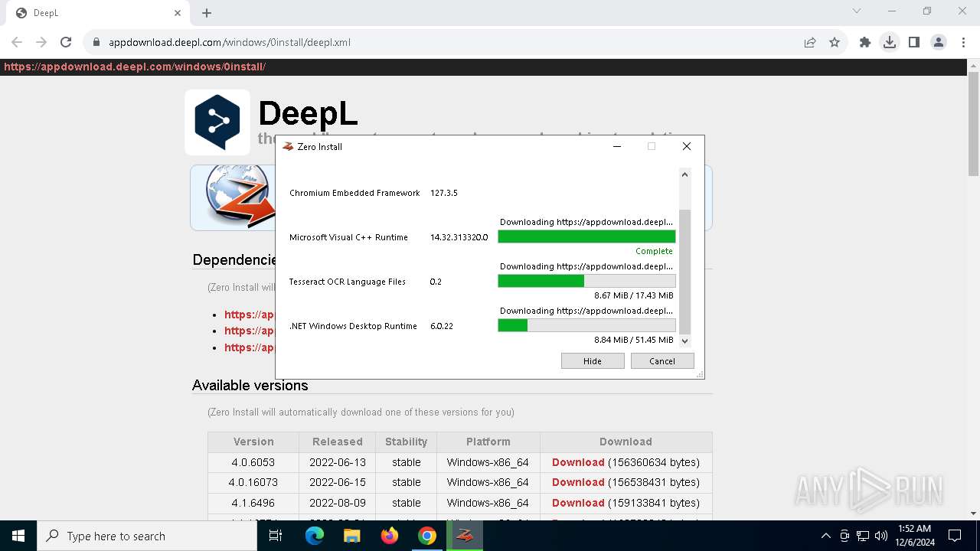Select the DeepL tab
Viewport: 980px width, 551px height.
tap(97, 13)
